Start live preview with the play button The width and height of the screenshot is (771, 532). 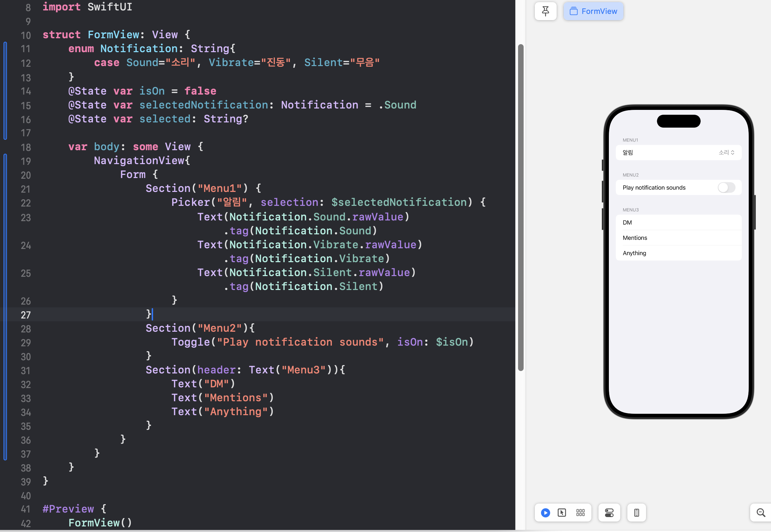pyautogui.click(x=545, y=513)
